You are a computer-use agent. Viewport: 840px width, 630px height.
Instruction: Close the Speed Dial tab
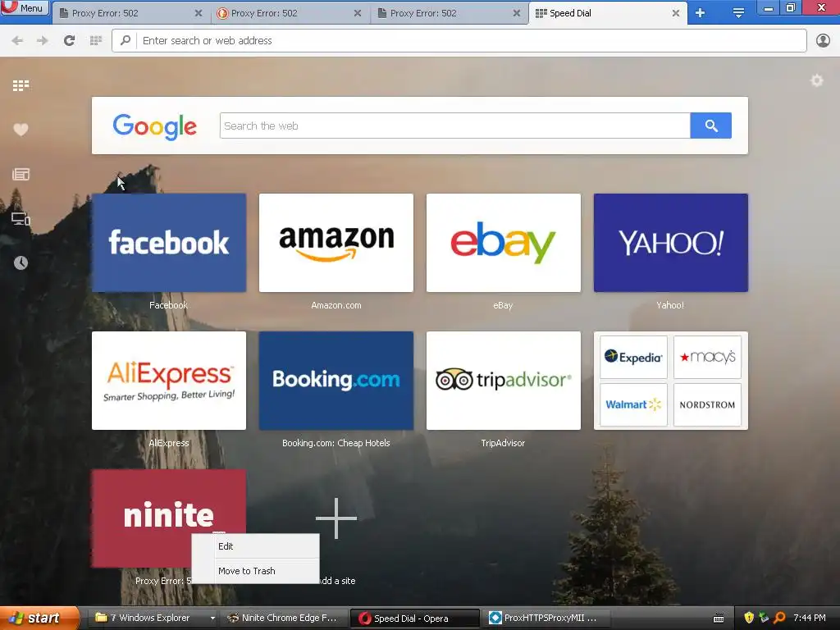(676, 13)
